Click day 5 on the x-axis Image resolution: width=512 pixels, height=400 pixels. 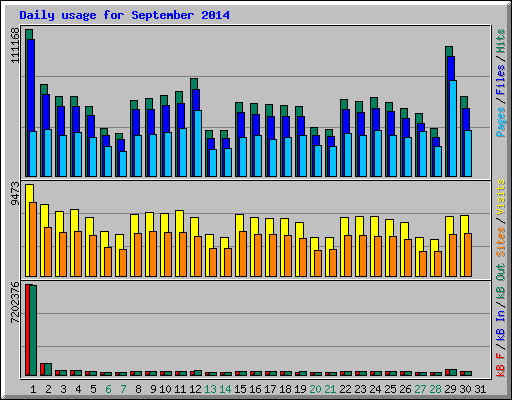93,389
